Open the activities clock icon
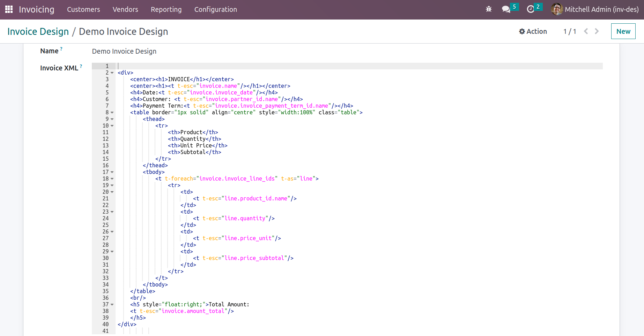The height and width of the screenshot is (336, 644). click(530, 9)
